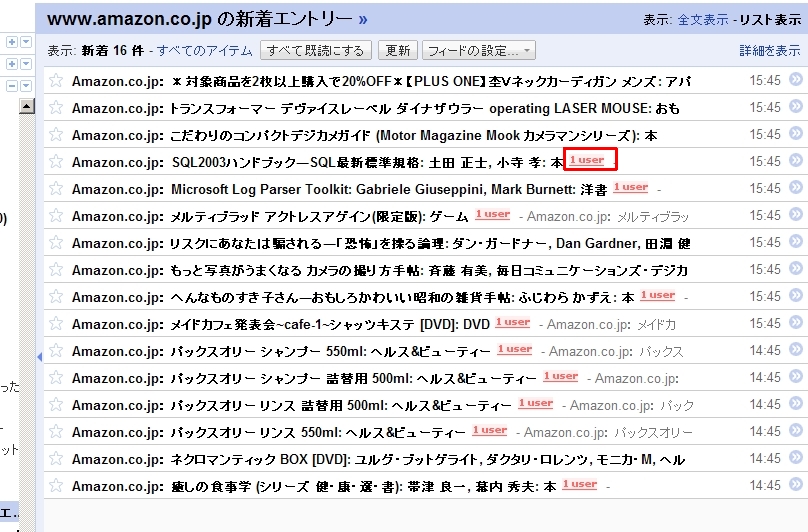Open the 1 user link on Microsoft Log Parser row
The image size is (808, 532).
click(x=631, y=188)
